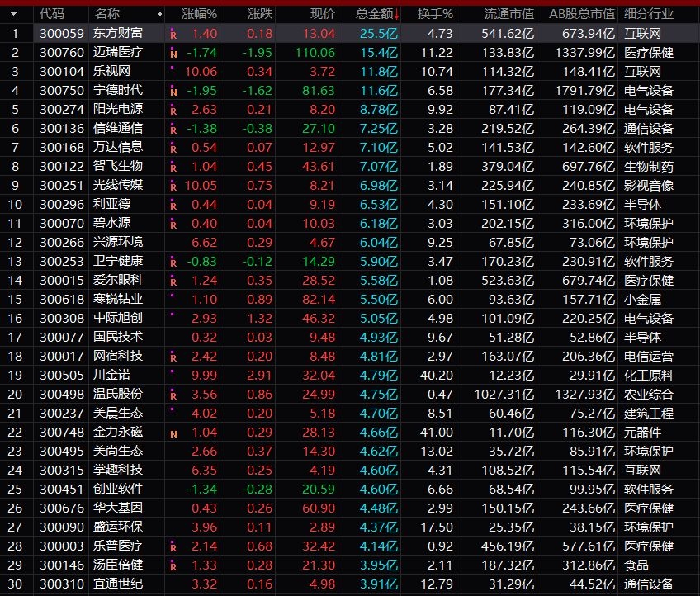Image resolution: width=700 pixels, height=596 pixels.
Task: Click the N marker on the 金力永磁 row
Action: tap(173, 433)
